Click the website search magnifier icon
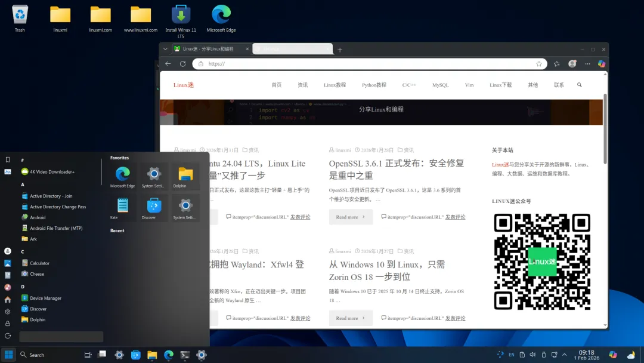Screen dimensions: 644x363 pos(580,85)
